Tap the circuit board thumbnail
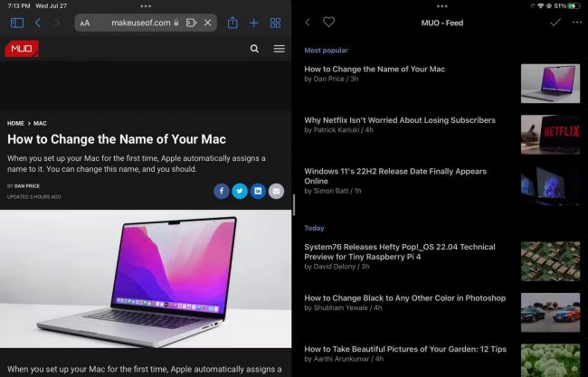 coord(550,261)
